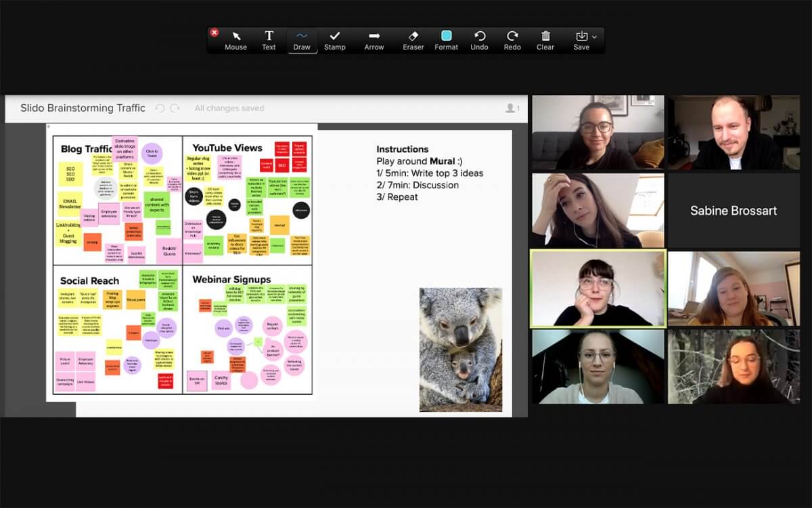Undo the last annotation
The width and height of the screenshot is (812, 508).
[480, 39]
